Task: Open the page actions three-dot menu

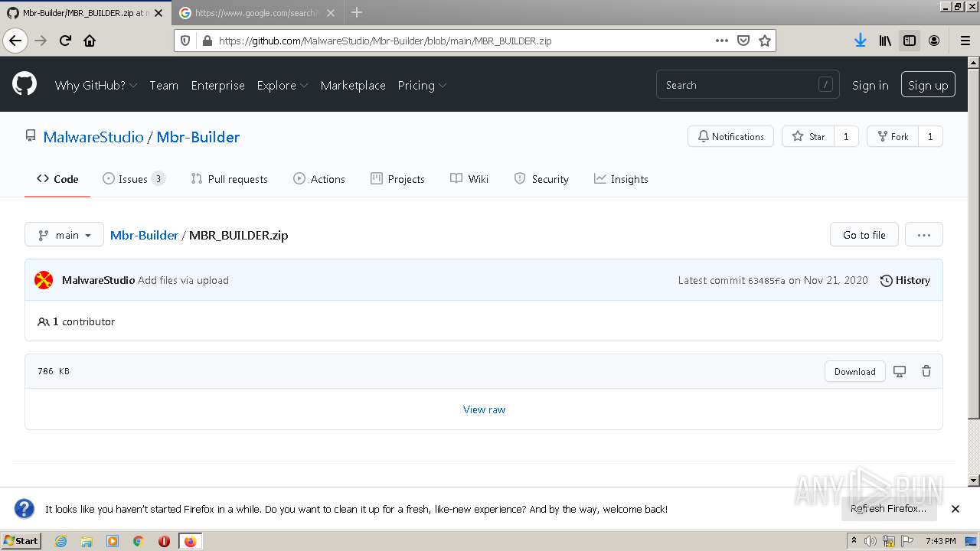Action: (x=721, y=41)
